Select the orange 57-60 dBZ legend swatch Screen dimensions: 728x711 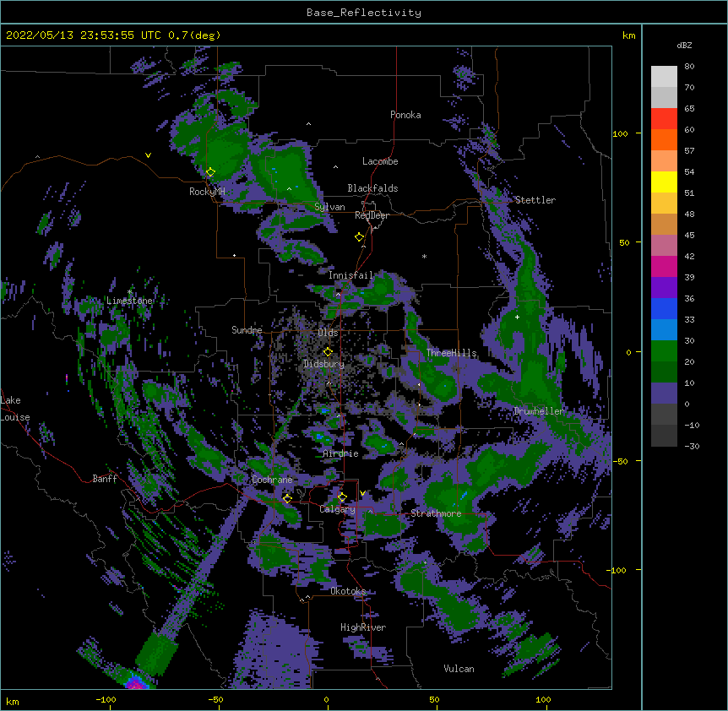pos(664,139)
